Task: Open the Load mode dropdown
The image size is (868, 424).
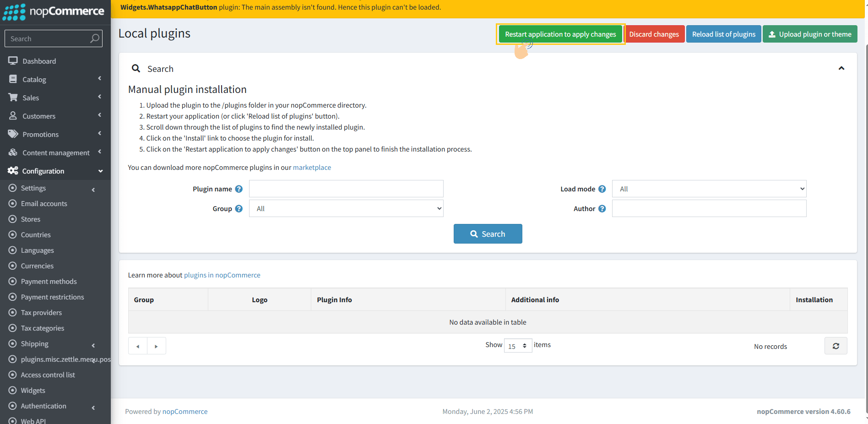Action: (x=709, y=189)
